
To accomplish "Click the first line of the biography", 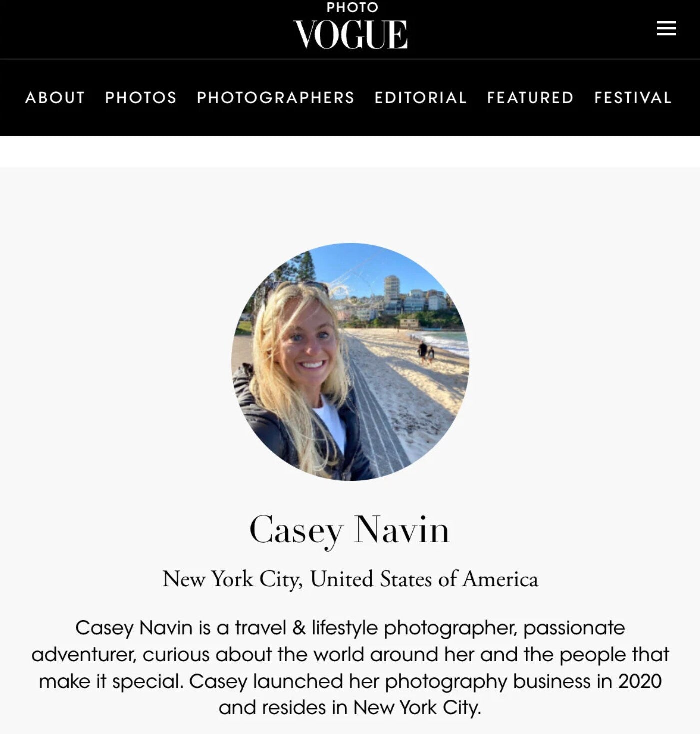I will pyautogui.click(x=350, y=628).
